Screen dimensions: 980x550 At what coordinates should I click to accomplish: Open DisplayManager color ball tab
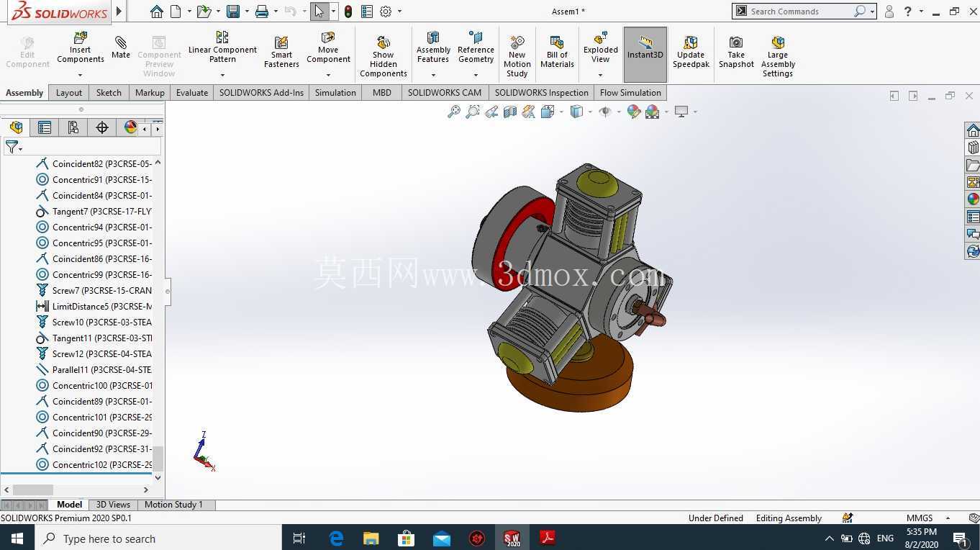tap(130, 127)
